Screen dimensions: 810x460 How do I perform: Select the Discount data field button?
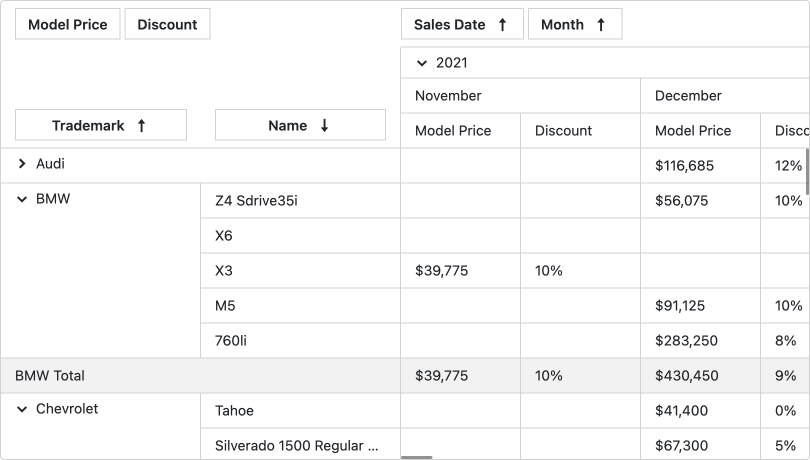coord(167,25)
